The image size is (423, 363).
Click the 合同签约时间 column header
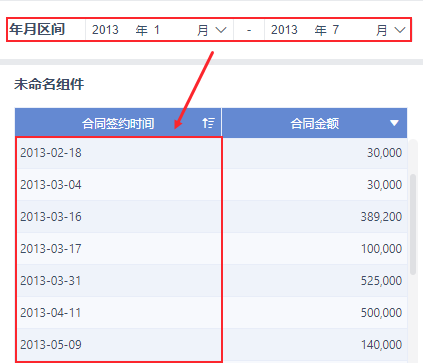tap(118, 123)
